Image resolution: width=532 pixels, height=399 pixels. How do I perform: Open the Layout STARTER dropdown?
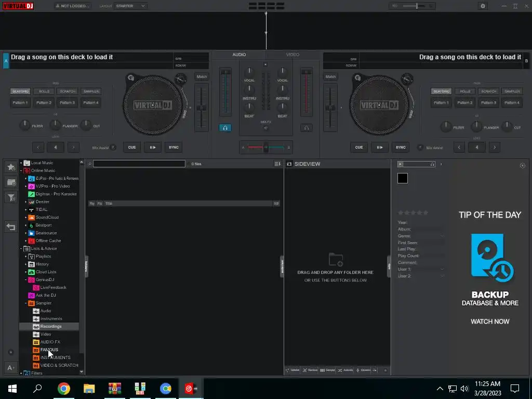click(130, 6)
